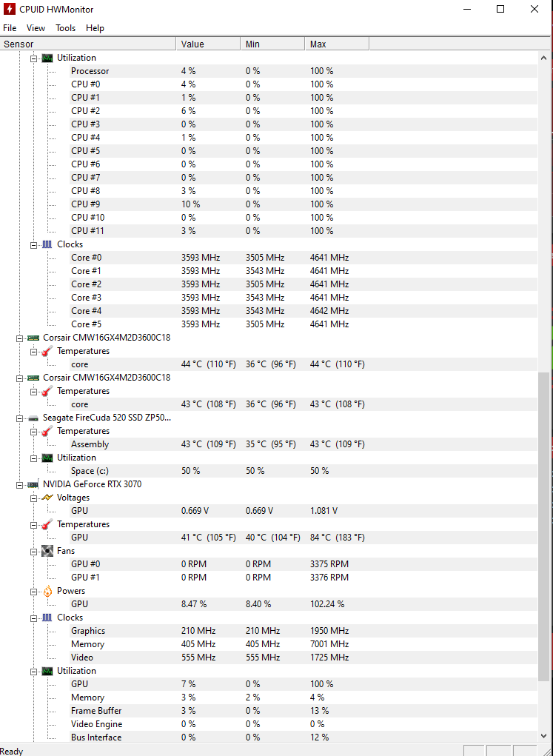
Task: Collapse the NVIDIA GeForce RTX 3070 node
Action: click(x=20, y=484)
